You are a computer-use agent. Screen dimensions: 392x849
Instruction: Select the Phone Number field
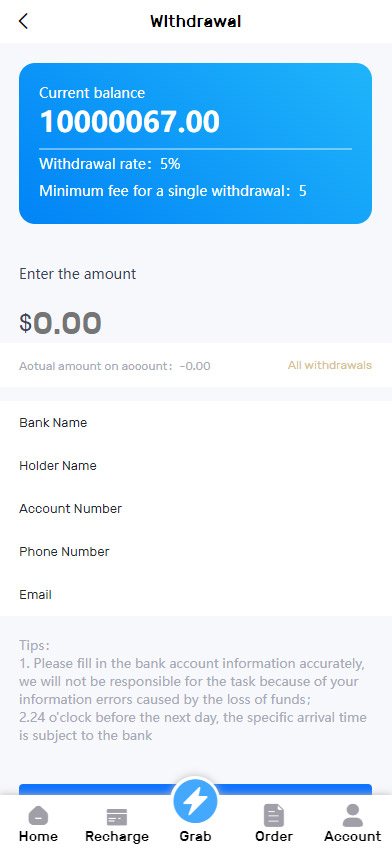click(196, 552)
